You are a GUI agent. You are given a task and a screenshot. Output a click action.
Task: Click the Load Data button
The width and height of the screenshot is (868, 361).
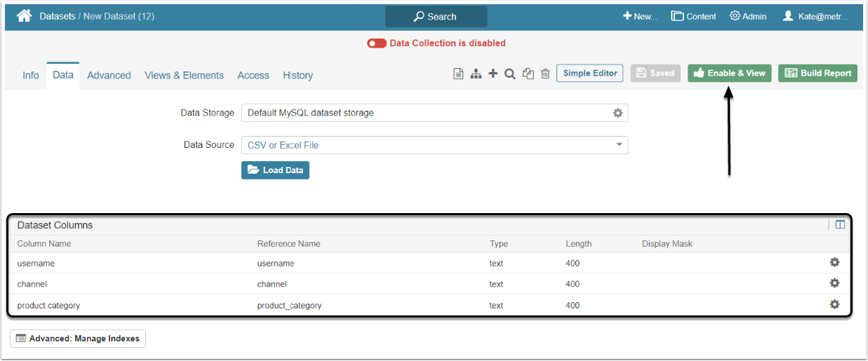click(x=275, y=170)
